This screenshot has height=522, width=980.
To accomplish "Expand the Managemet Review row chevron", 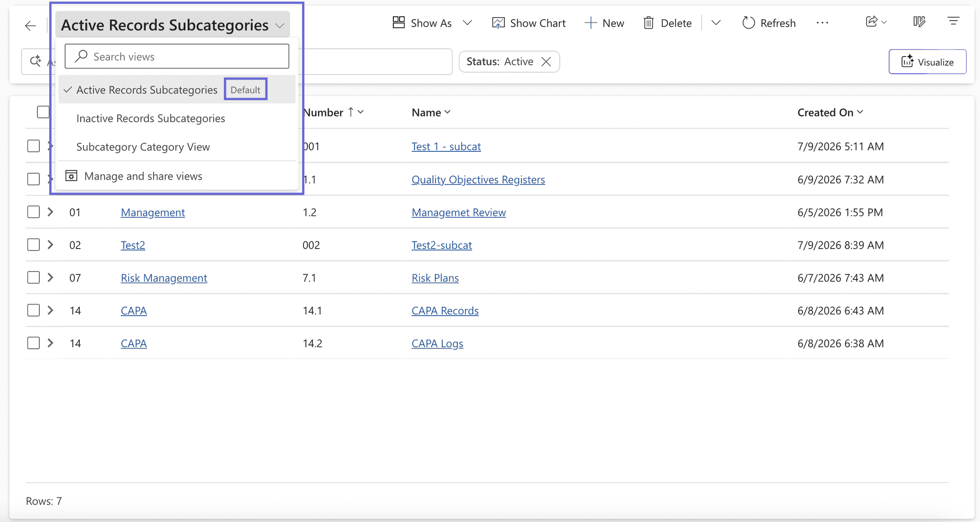I will tap(50, 212).
